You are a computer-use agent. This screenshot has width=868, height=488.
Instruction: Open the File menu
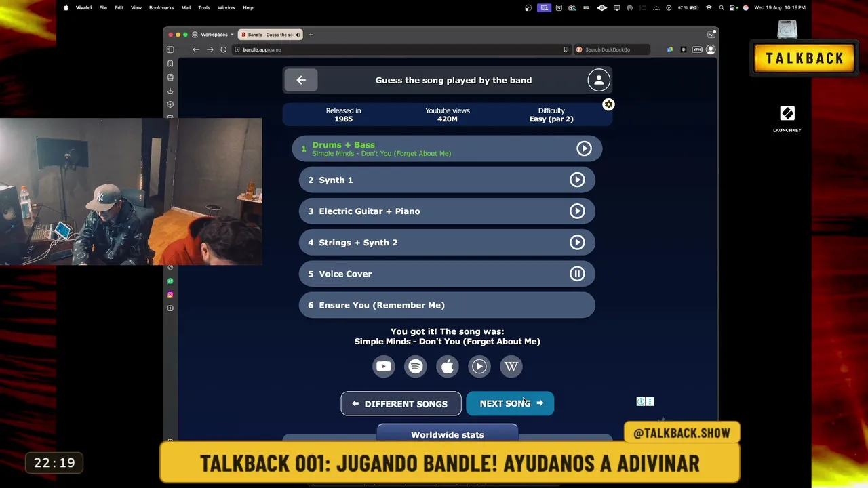tap(103, 8)
